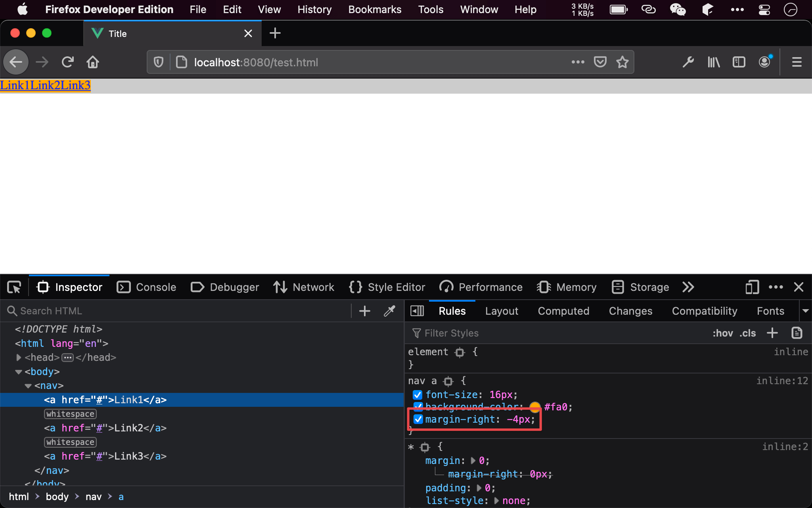Uncheck the font-size property checkbox
812x508 pixels.
(x=417, y=394)
